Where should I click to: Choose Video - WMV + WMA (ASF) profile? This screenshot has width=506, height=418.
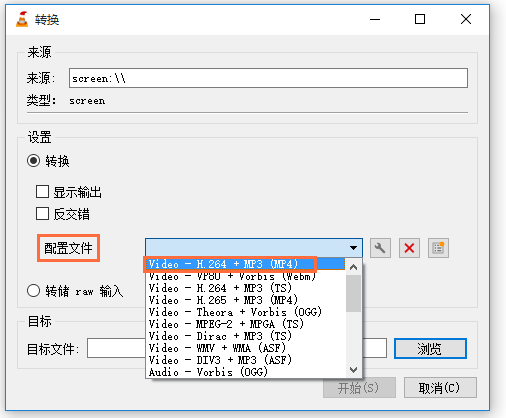point(245,348)
